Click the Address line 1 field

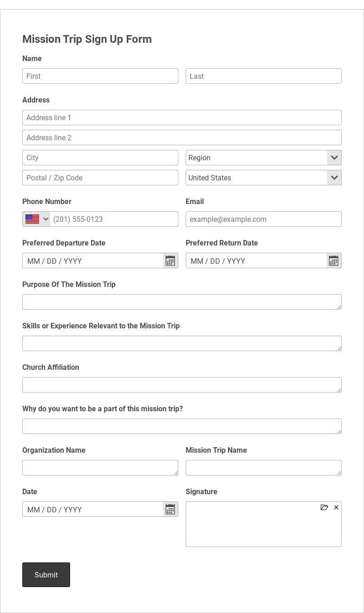[x=182, y=117]
